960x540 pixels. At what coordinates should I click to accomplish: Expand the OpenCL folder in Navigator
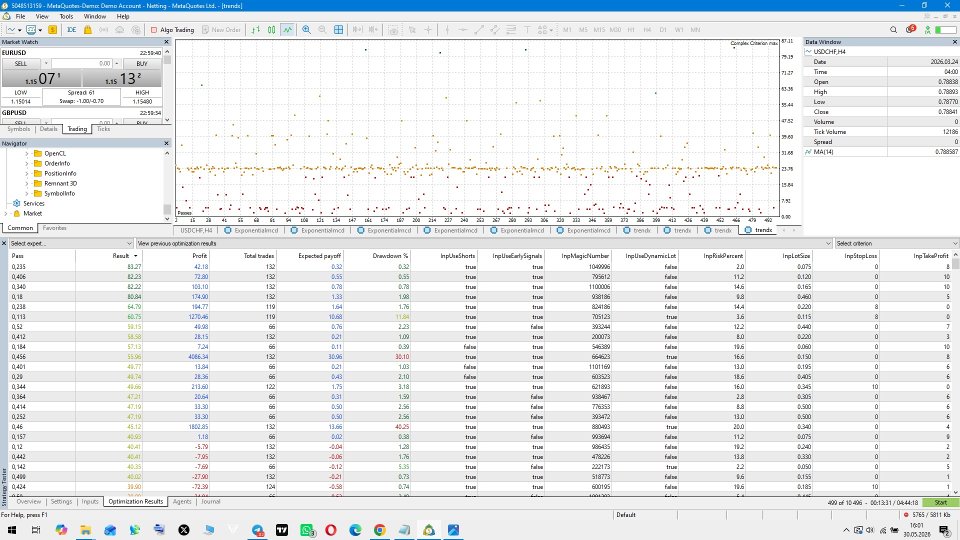pos(27,154)
